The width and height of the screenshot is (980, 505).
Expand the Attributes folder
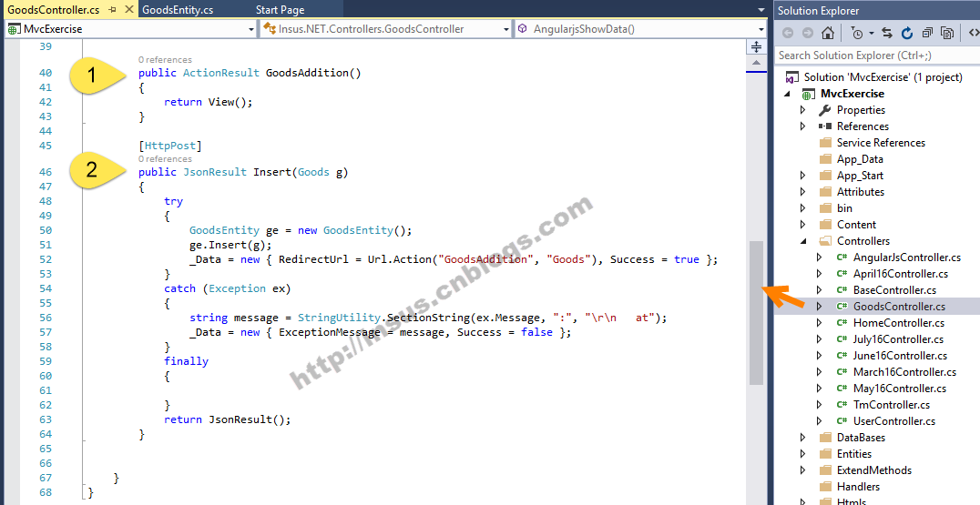click(x=803, y=192)
